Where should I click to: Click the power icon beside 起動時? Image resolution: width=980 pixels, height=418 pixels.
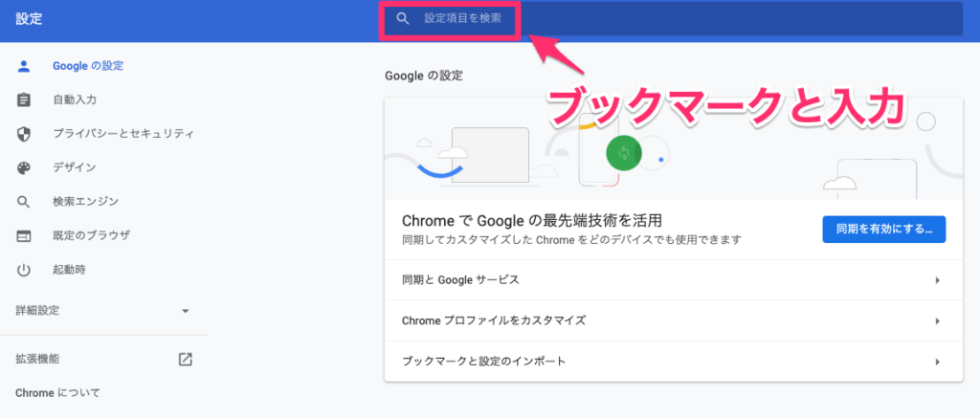pos(25,270)
